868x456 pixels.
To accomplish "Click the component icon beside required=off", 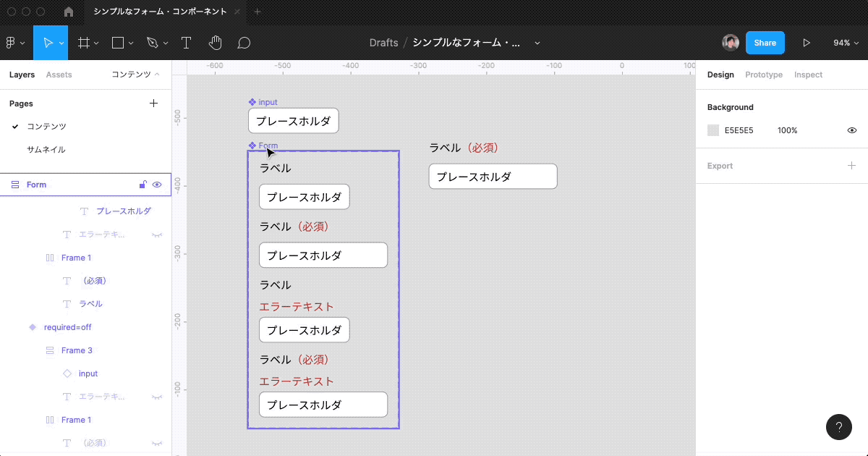I will (32, 327).
